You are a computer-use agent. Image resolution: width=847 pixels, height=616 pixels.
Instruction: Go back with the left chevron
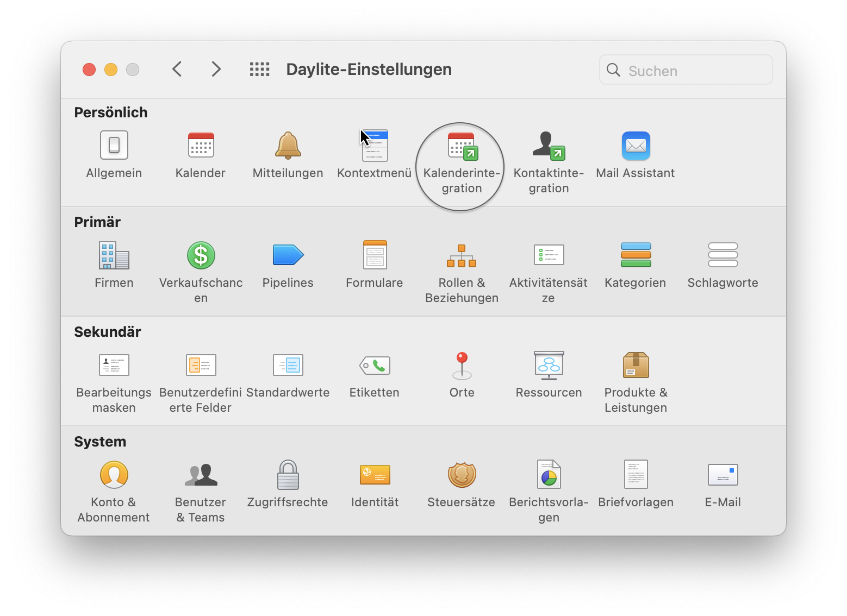click(177, 69)
